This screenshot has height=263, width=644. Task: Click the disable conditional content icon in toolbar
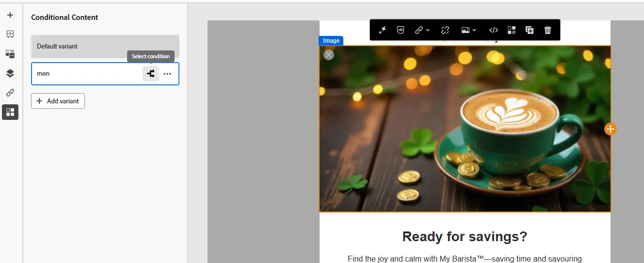[512, 30]
